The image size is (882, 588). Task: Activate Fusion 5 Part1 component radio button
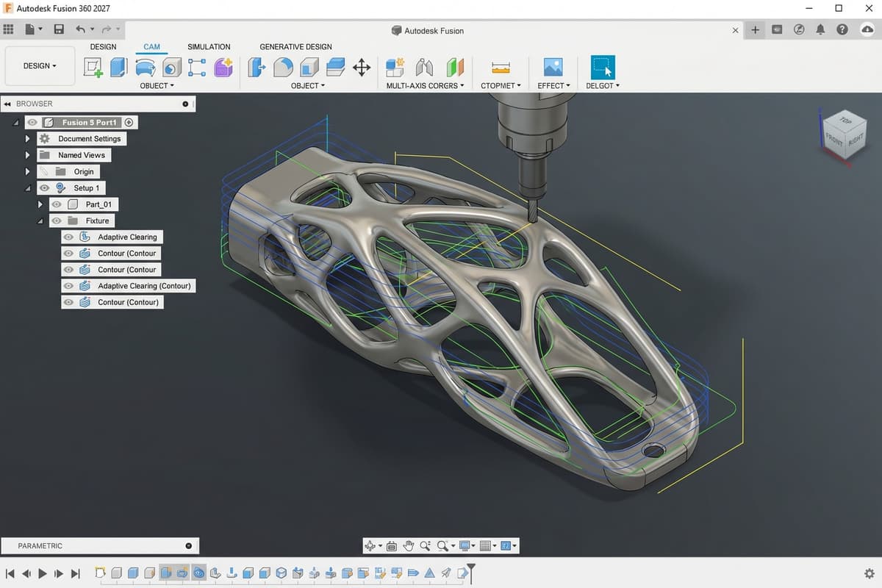click(x=129, y=123)
